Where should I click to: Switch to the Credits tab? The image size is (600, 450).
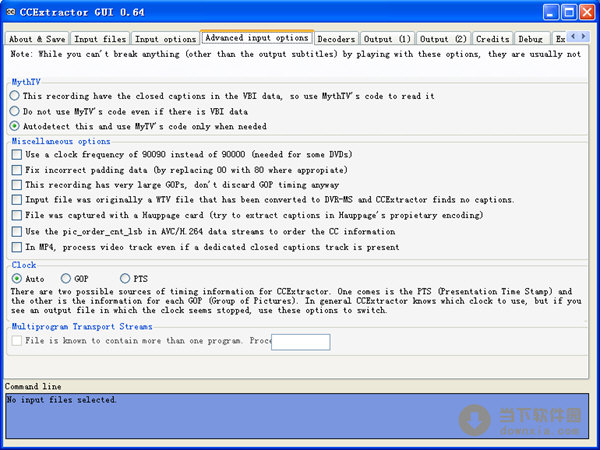coord(492,39)
